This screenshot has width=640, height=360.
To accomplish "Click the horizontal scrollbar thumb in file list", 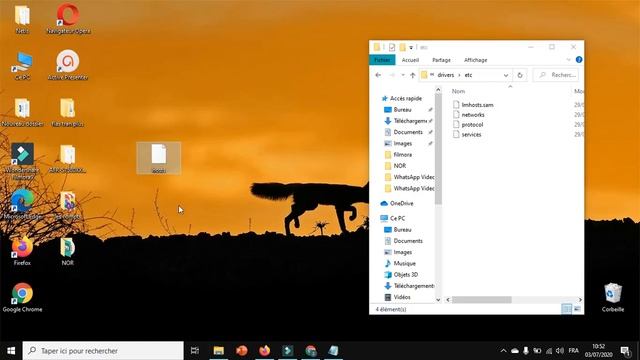I will click(x=482, y=300).
